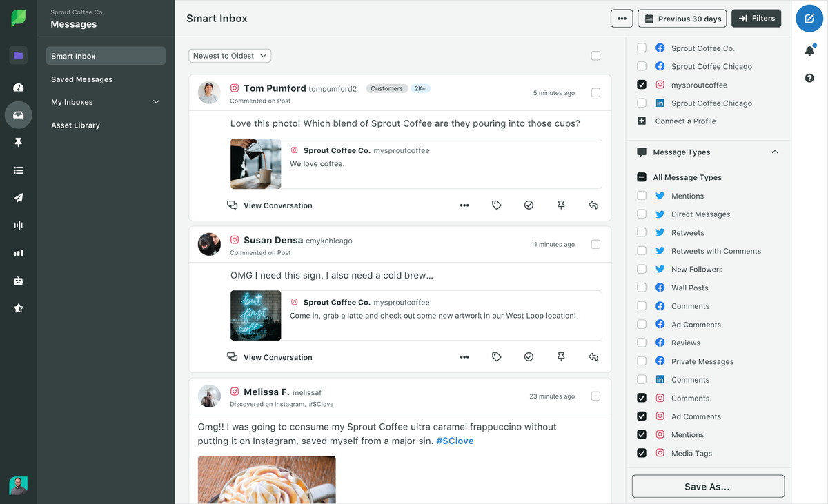828x504 pixels.
Task: Click the 2K+ badge on Tom Pumford
Action: click(x=420, y=88)
